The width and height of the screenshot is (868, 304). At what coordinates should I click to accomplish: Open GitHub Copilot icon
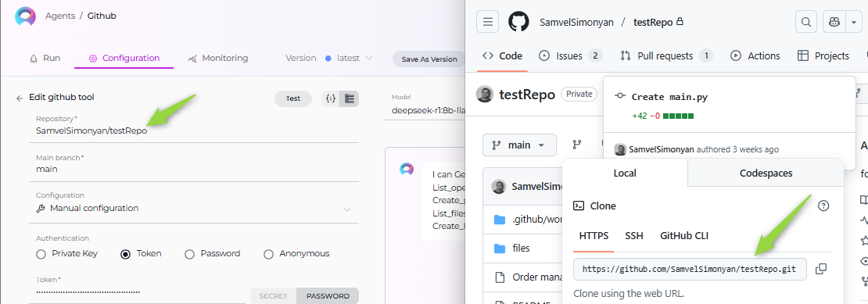834,22
